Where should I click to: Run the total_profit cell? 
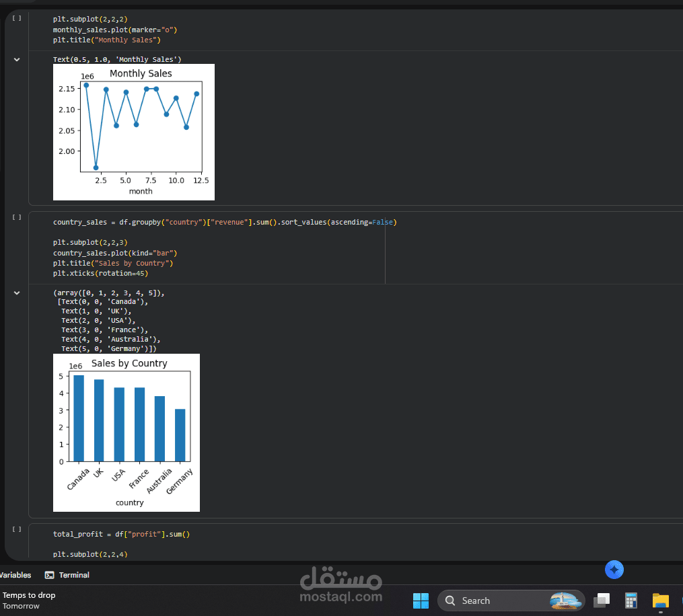click(x=17, y=529)
